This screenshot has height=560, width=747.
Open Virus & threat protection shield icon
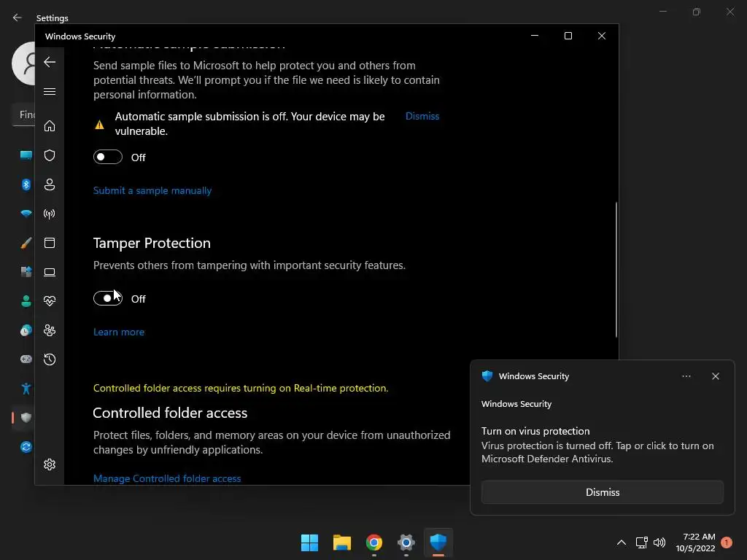[50, 155]
